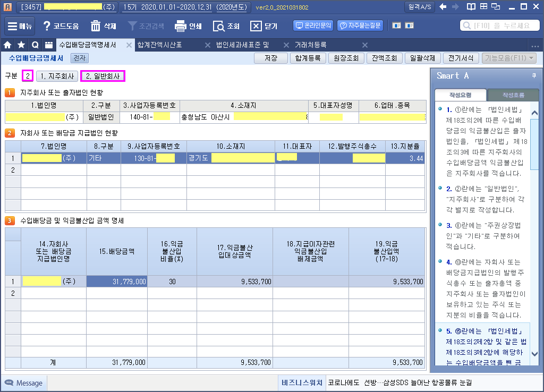Click the multi-window icon in title bar
The image size is (544, 392).
pos(496,6)
